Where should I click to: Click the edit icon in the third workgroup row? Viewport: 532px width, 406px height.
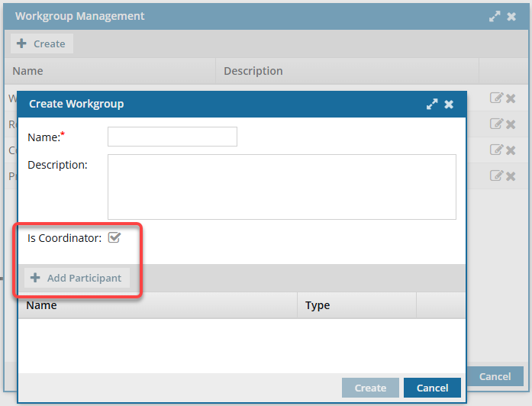[496, 150]
